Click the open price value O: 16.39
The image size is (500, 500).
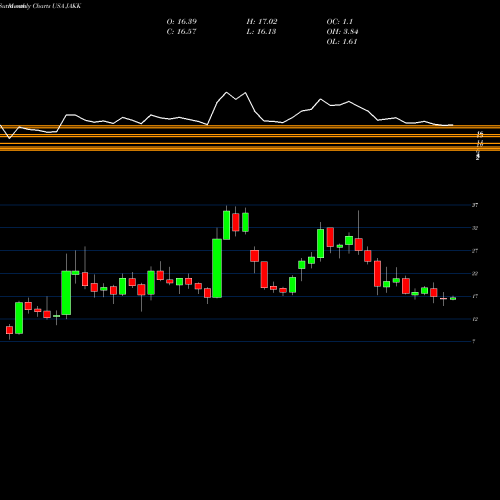(182, 22)
